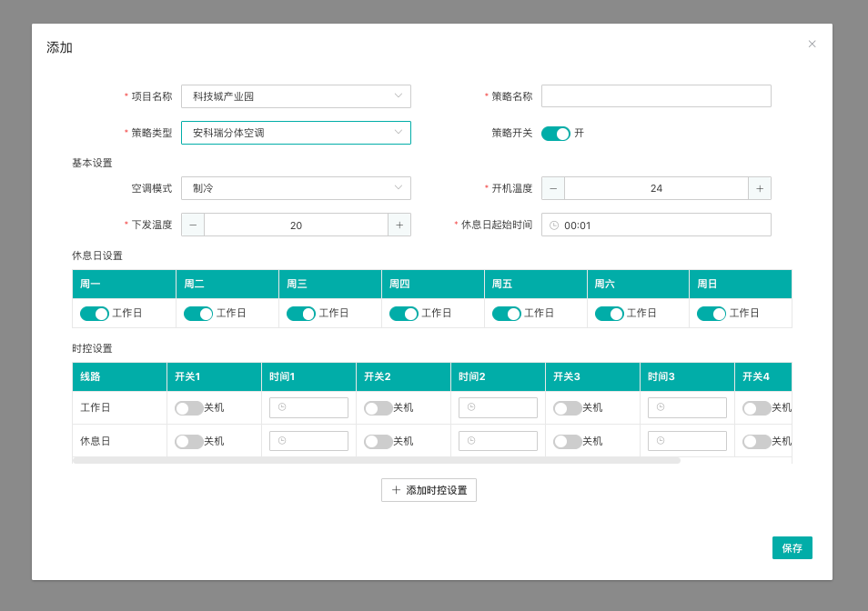Click the clock icon in 休息日起始时间
The image size is (868, 611).
[553, 225]
